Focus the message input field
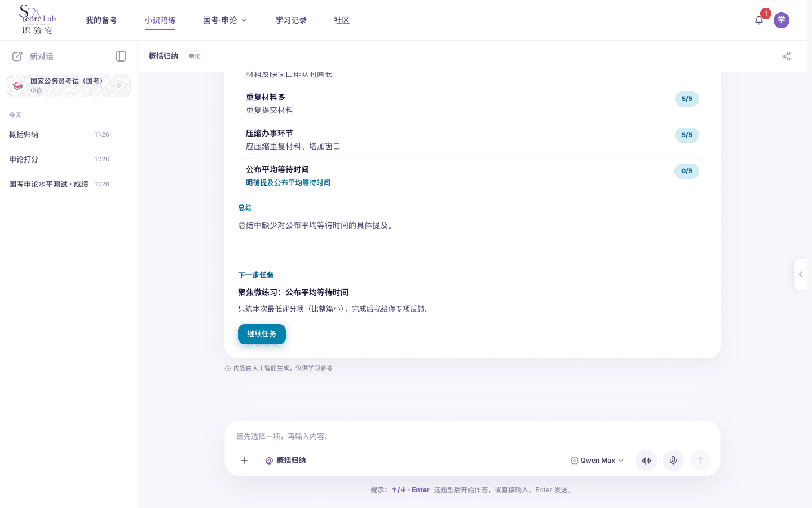The image size is (812, 508). (473, 436)
